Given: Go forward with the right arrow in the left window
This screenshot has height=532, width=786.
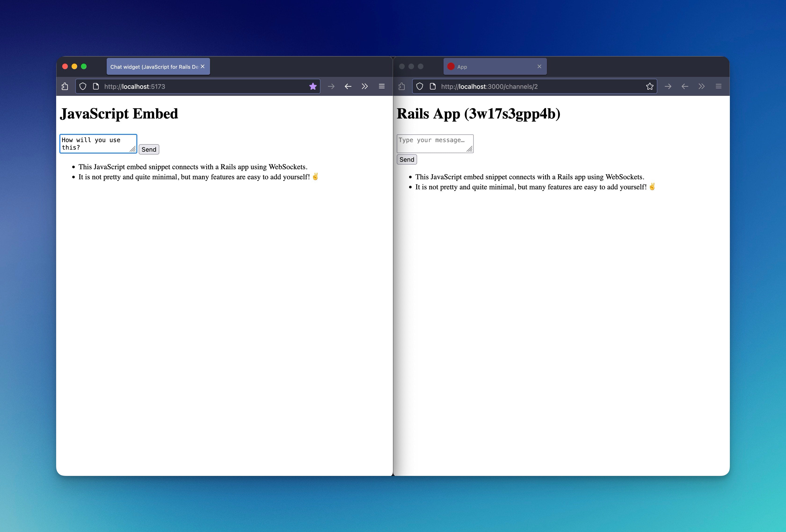Looking at the screenshot, I should [x=331, y=86].
